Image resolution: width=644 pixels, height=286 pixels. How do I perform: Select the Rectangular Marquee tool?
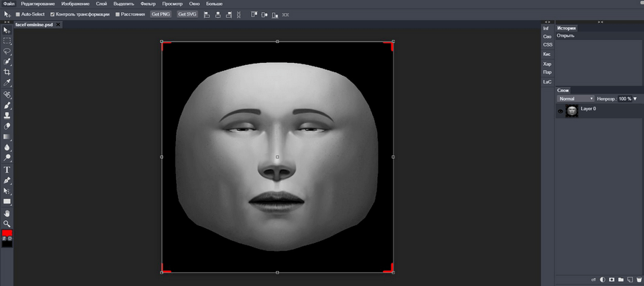(7, 41)
